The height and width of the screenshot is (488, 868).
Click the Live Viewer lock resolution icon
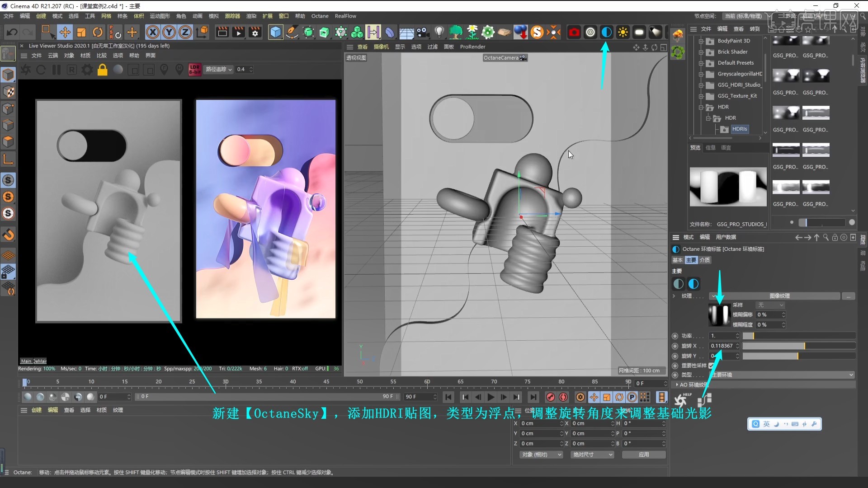click(x=103, y=70)
